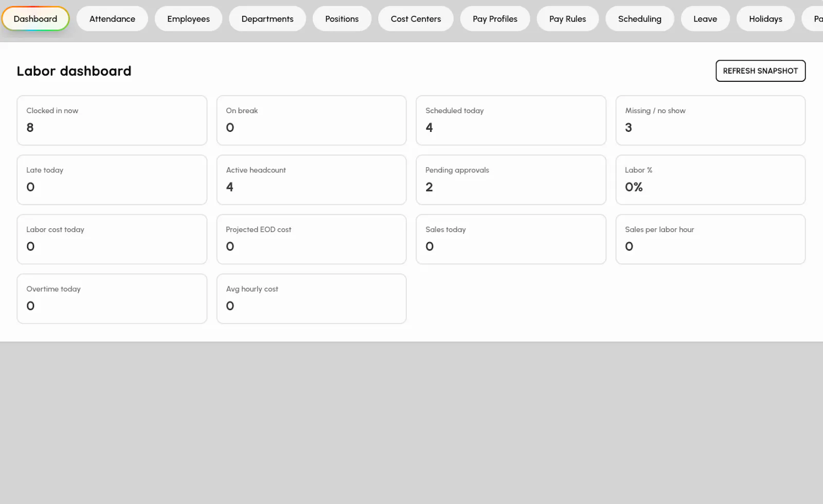Click the Clocked in now card
The image size is (823, 504).
112,120
